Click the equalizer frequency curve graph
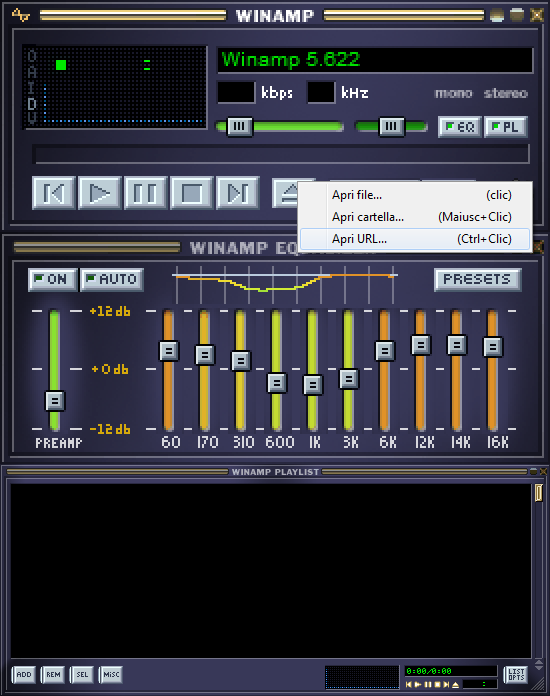550x696 pixels. click(285, 283)
